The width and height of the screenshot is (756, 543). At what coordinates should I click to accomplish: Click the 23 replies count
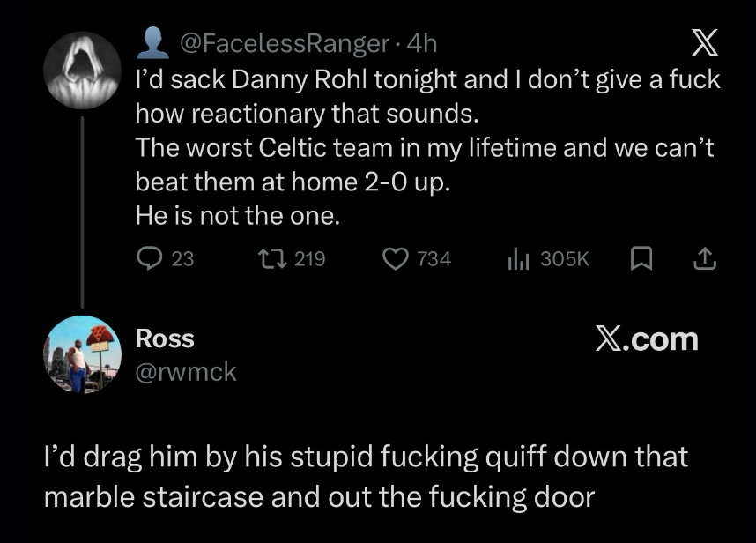tap(182, 258)
